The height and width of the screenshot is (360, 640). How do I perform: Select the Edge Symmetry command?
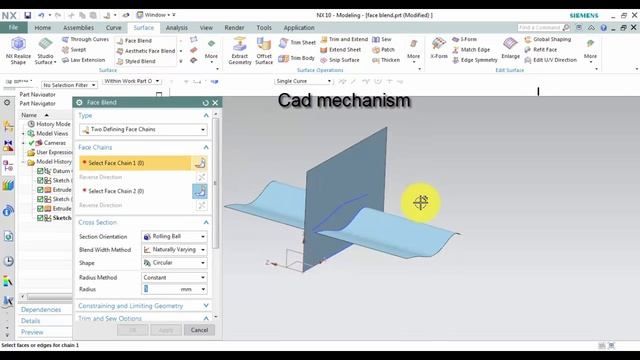point(475,60)
